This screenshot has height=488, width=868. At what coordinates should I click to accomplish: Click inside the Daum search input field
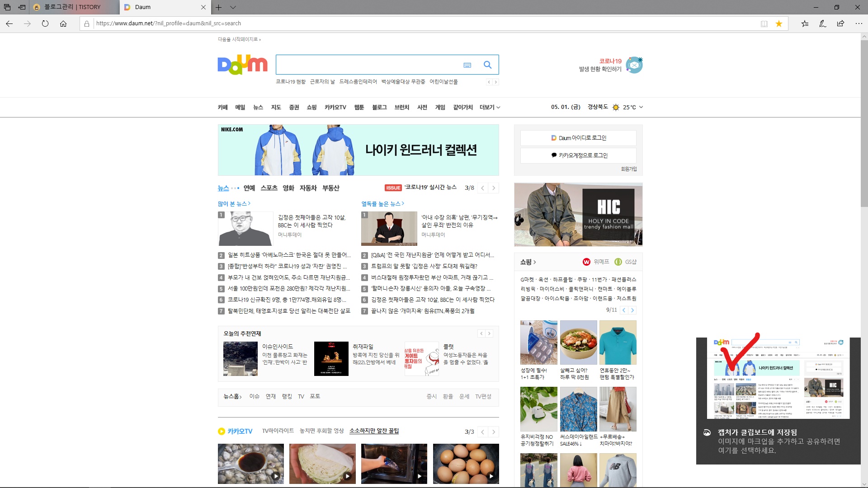368,65
